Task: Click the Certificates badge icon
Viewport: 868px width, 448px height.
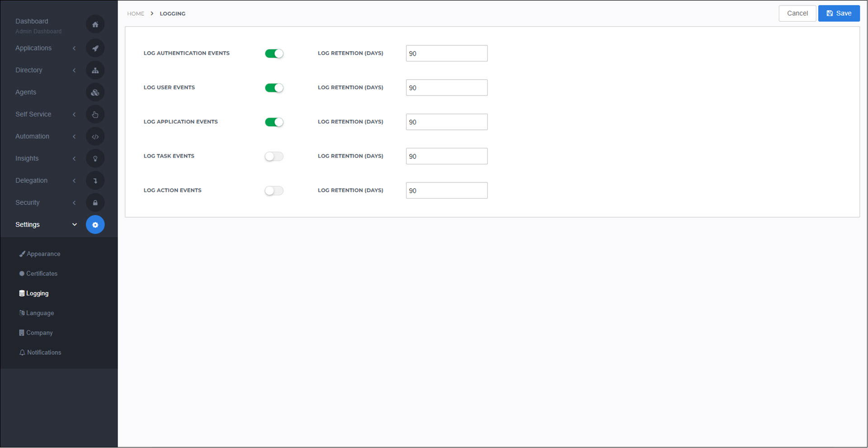Action: point(22,274)
